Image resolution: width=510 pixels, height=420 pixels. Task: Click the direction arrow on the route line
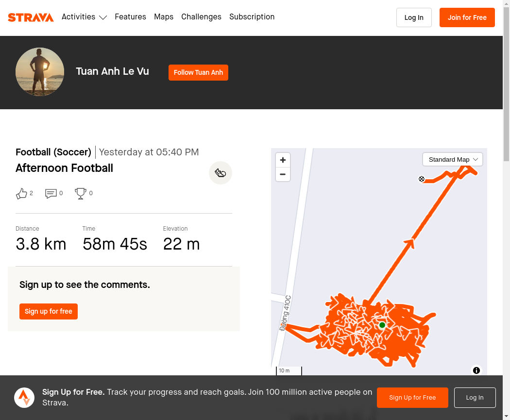pyautogui.click(x=409, y=243)
